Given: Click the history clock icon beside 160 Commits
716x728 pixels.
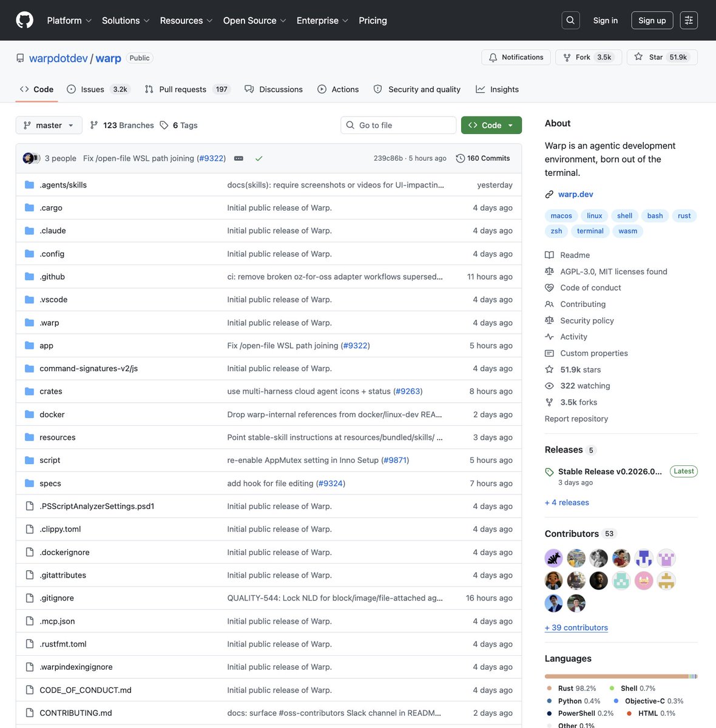Looking at the screenshot, I should (460, 158).
